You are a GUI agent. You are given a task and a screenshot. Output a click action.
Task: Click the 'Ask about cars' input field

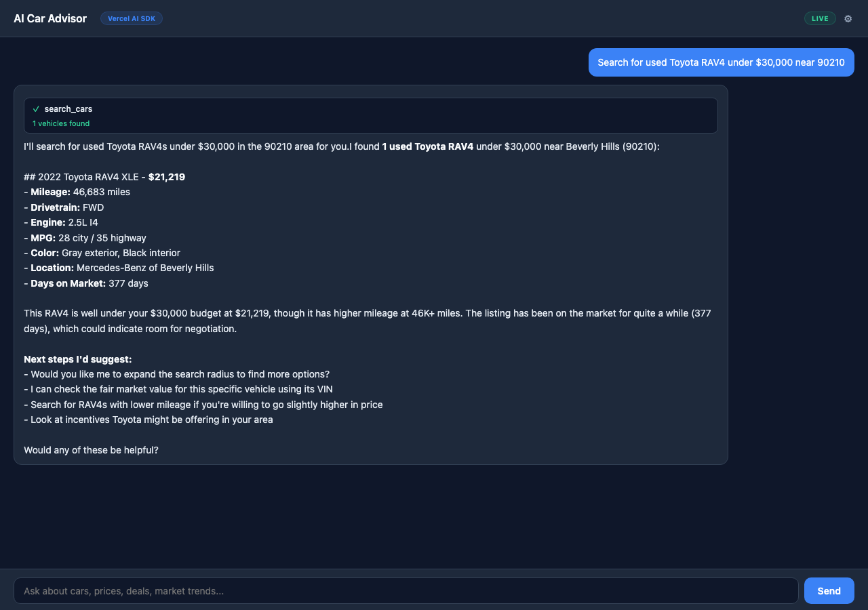(x=407, y=590)
